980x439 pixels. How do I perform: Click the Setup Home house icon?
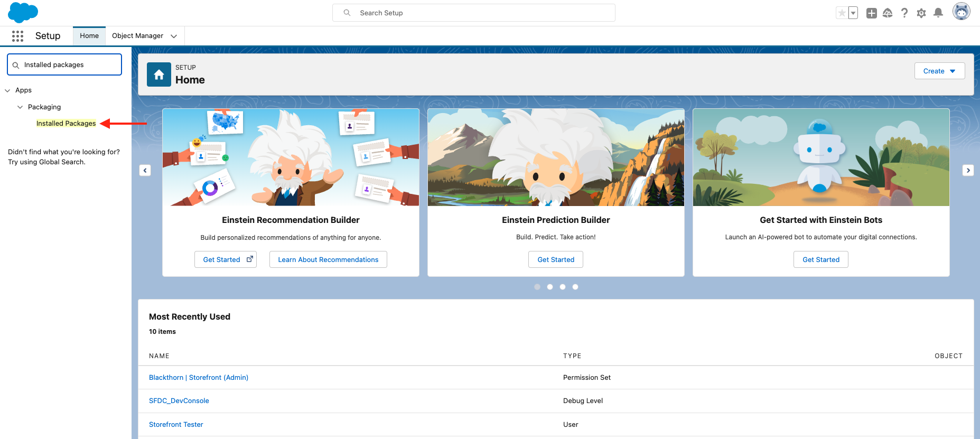(159, 74)
